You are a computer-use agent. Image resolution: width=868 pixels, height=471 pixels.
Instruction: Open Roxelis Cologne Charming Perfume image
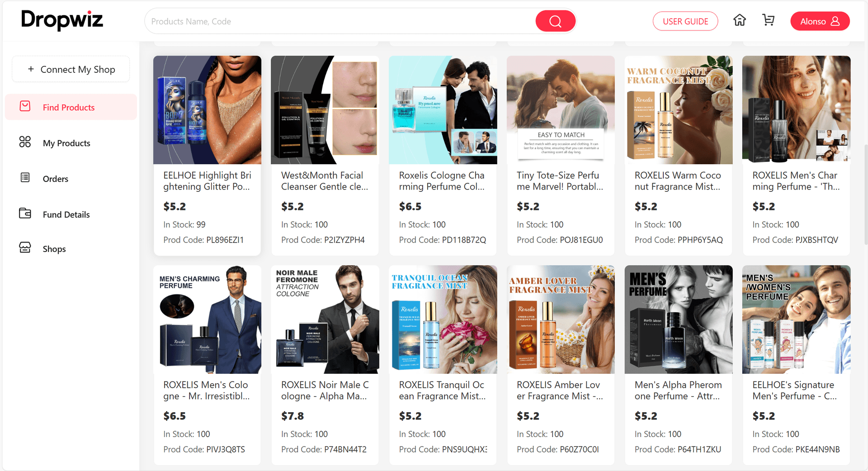coord(443,110)
